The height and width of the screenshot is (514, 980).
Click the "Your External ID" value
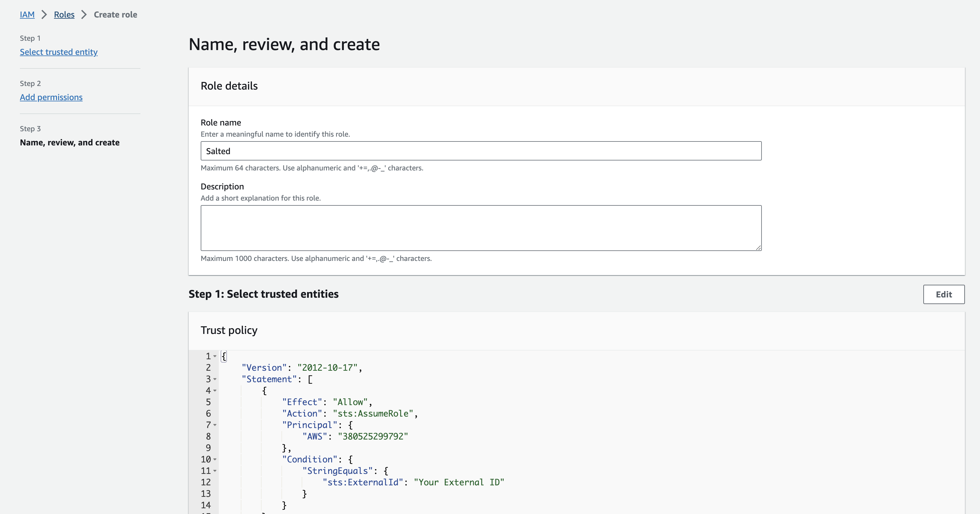coord(459,482)
